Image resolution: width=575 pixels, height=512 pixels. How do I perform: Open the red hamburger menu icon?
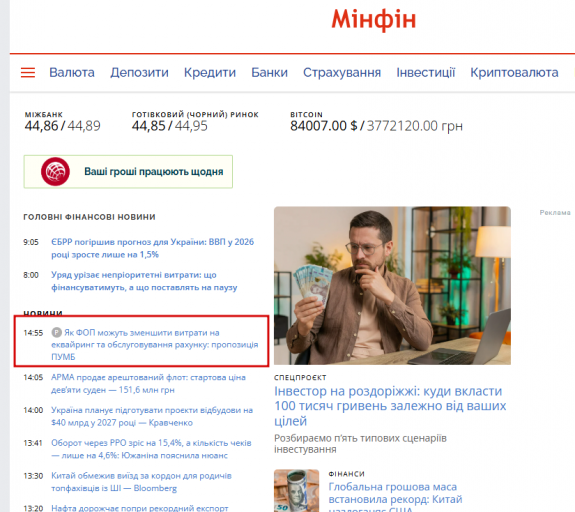28,73
